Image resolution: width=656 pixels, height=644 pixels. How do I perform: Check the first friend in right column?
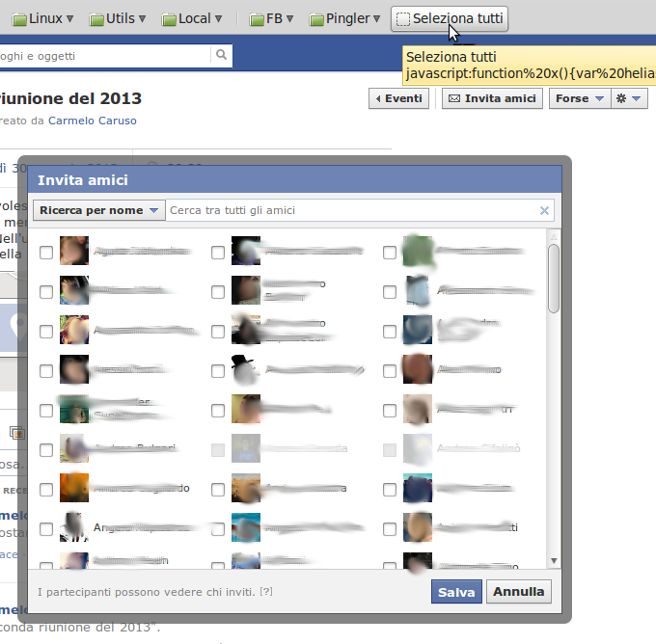click(390, 253)
